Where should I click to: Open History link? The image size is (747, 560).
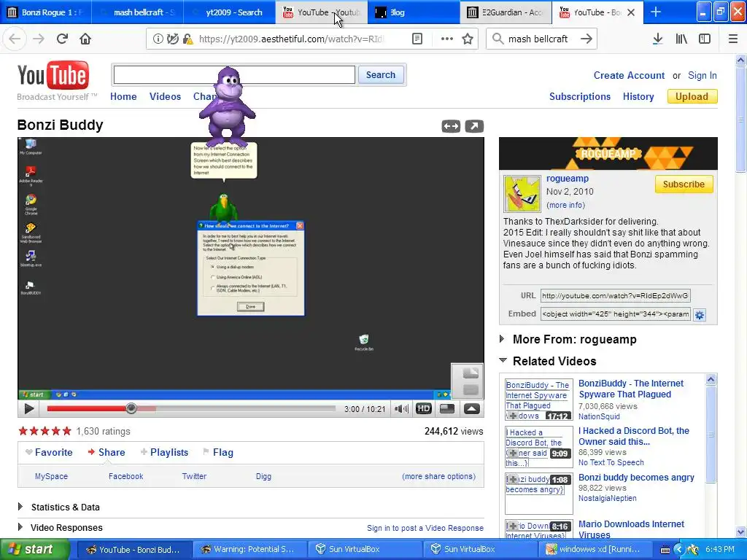(x=638, y=96)
